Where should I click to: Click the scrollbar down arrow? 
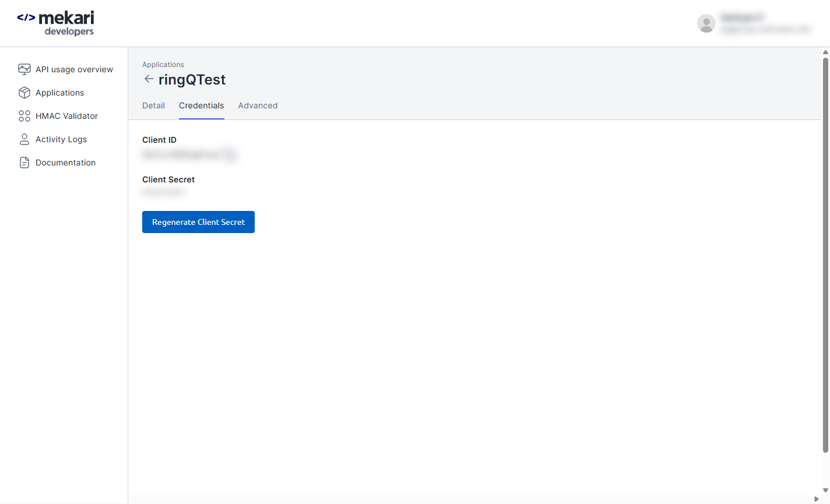(x=825, y=491)
